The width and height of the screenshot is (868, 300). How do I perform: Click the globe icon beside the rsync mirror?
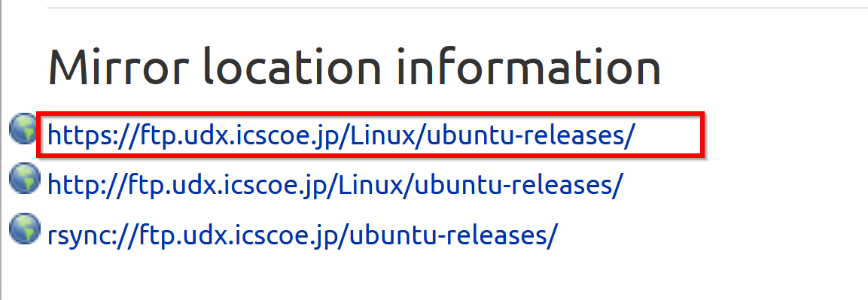pyautogui.click(x=24, y=228)
